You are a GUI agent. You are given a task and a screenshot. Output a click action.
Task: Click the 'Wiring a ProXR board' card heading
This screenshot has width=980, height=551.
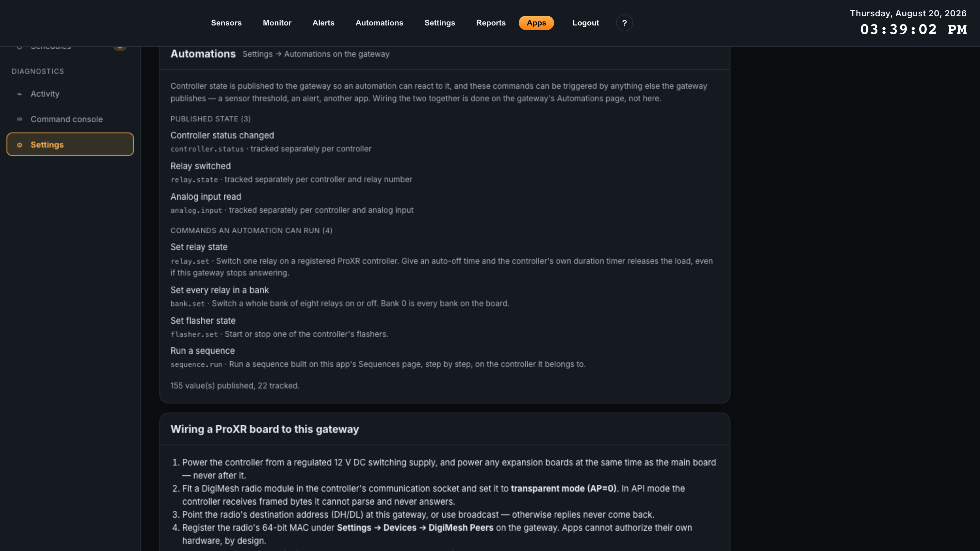pos(265,429)
